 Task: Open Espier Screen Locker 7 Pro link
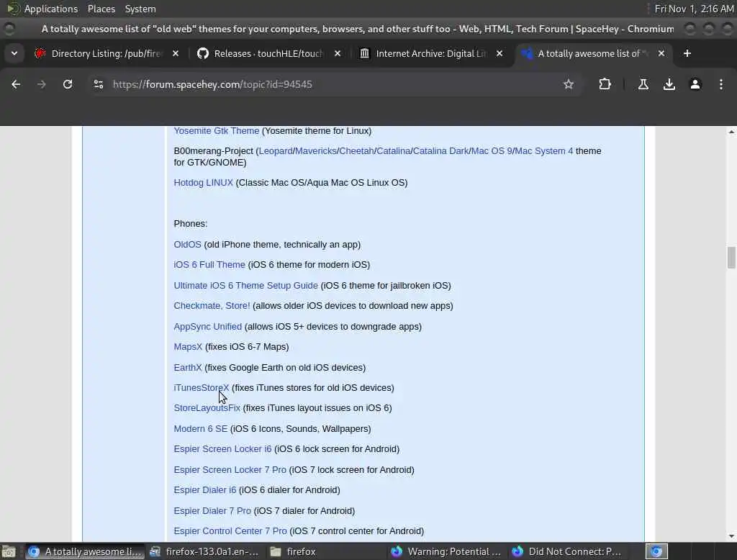[230, 470]
